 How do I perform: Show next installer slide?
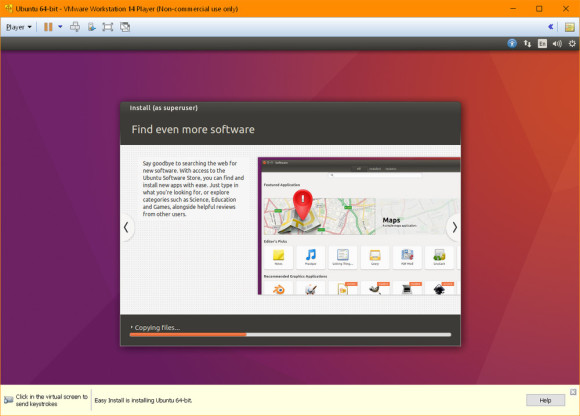(x=454, y=227)
